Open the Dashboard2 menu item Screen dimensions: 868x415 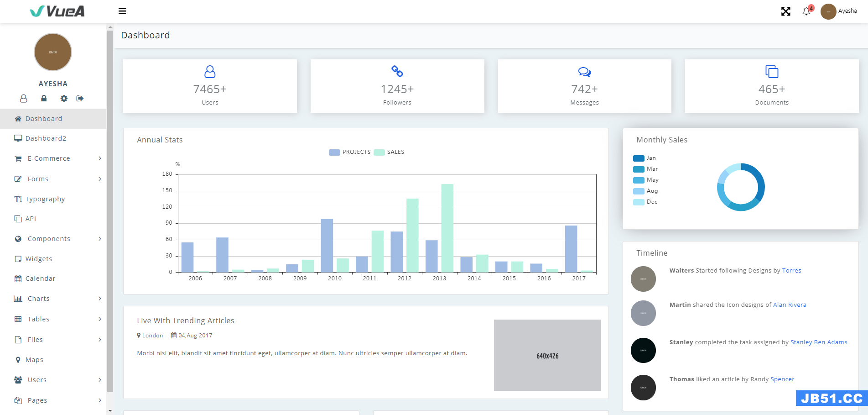pyautogui.click(x=53, y=138)
